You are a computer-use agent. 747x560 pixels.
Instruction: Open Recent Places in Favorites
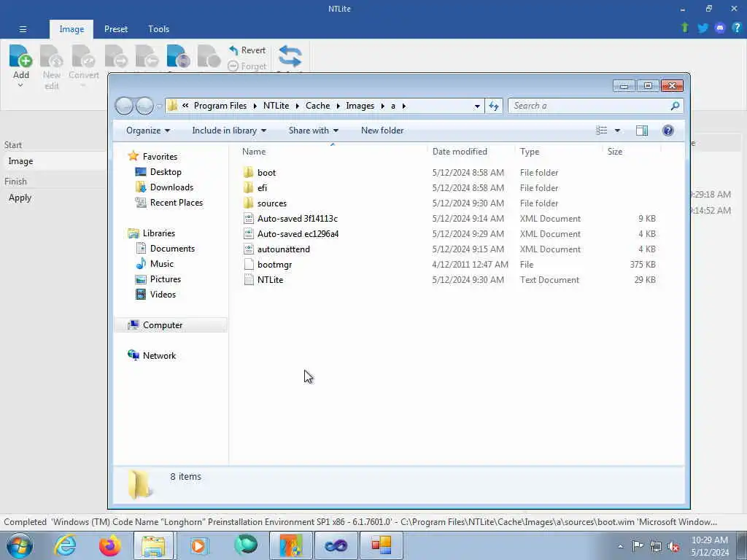pos(177,203)
